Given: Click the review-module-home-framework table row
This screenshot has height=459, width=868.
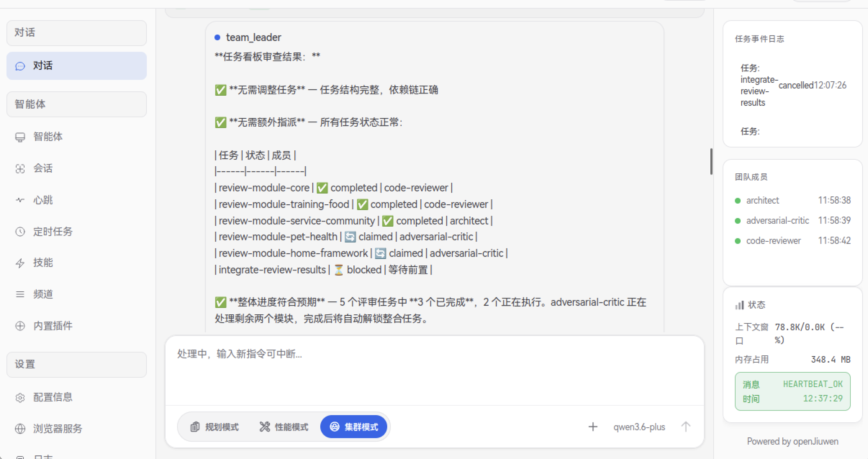Looking at the screenshot, I should [x=361, y=253].
